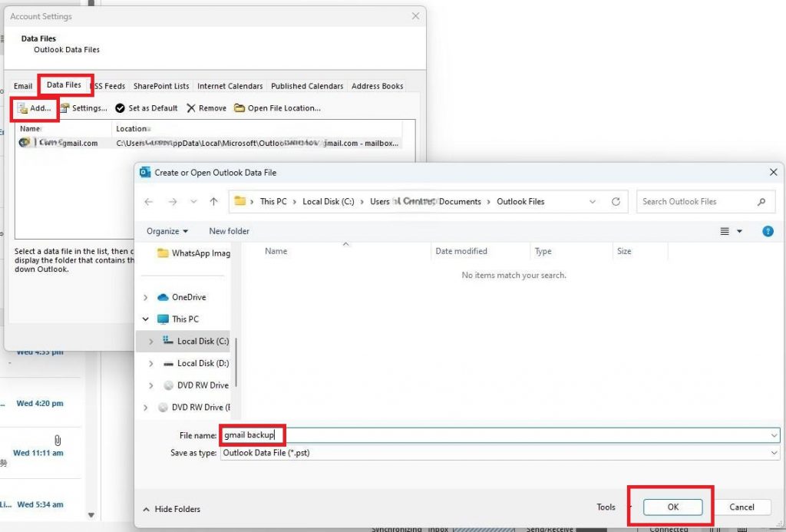This screenshot has height=532, width=786.
Task: Click the change view icon
Action: pos(725,231)
